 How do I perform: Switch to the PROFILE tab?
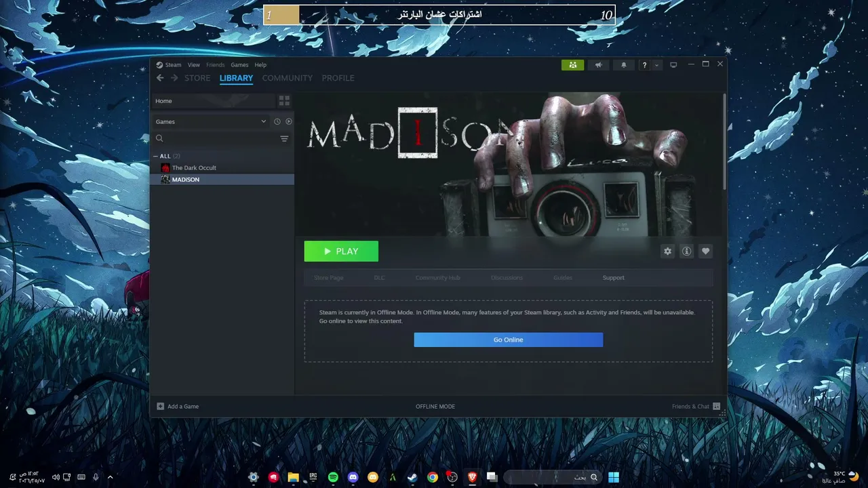(x=338, y=78)
